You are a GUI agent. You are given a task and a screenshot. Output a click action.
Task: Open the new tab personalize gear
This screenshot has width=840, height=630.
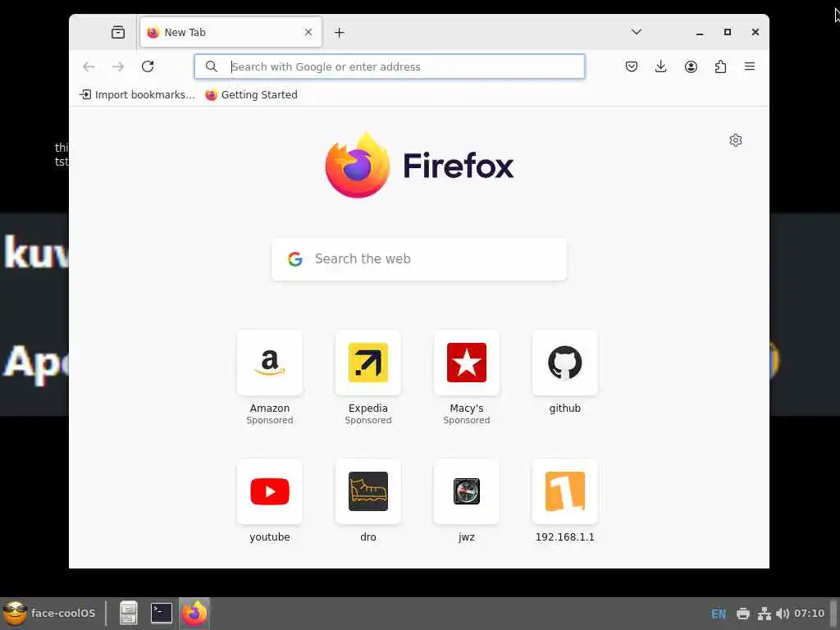click(x=736, y=140)
